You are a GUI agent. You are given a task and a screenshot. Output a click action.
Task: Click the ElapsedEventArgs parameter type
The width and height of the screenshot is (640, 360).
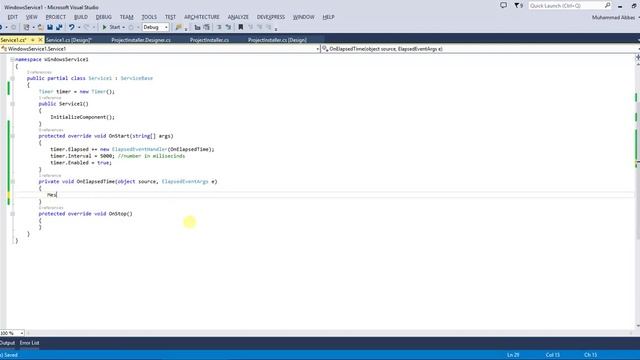(185, 182)
